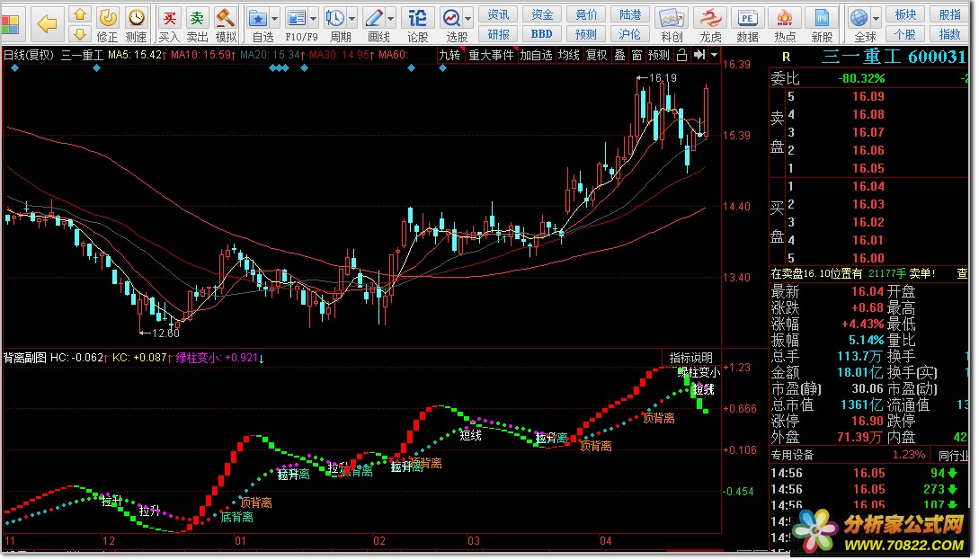Open the 热点 hot topics flame
The width and height of the screenshot is (979, 560).
(x=785, y=25)
